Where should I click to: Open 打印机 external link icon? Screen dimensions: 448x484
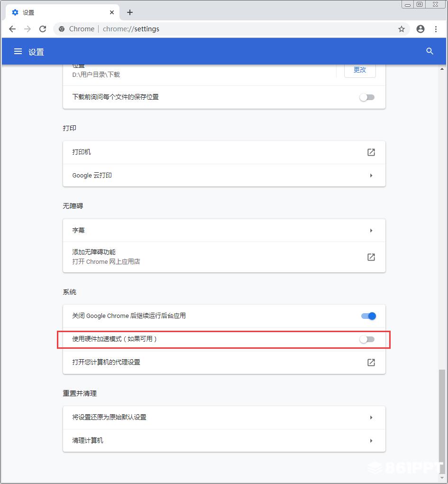coord(371,152)
